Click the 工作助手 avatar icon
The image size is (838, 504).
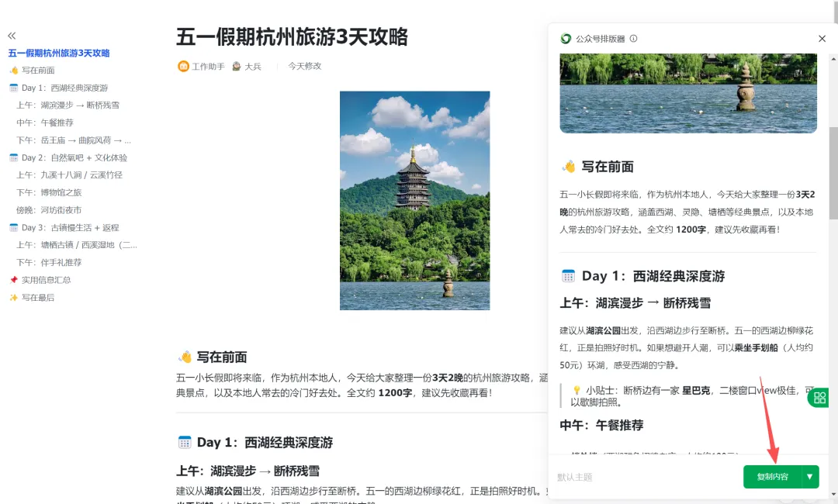tap(183, 66)
